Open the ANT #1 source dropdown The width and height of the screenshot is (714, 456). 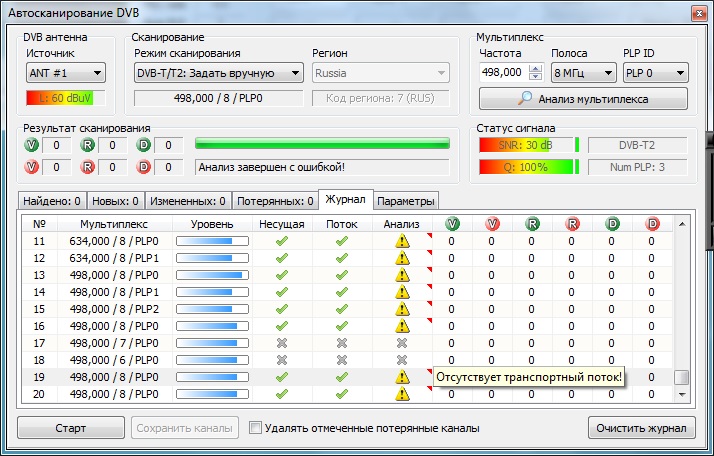click(65, 72)
